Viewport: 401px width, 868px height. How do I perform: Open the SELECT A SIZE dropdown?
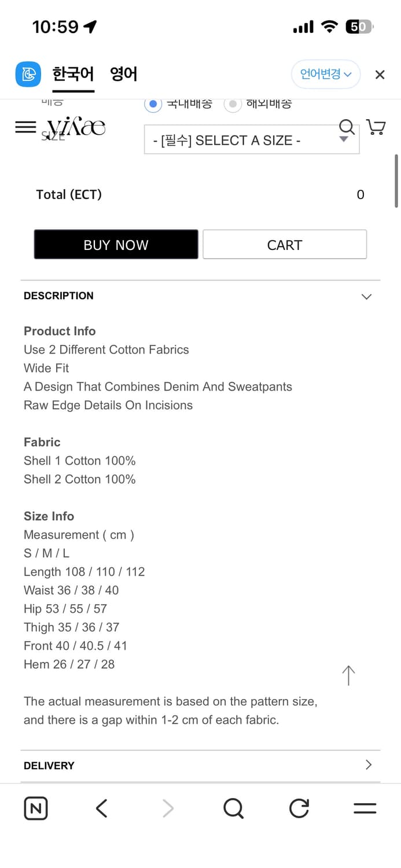pos(252,140)
